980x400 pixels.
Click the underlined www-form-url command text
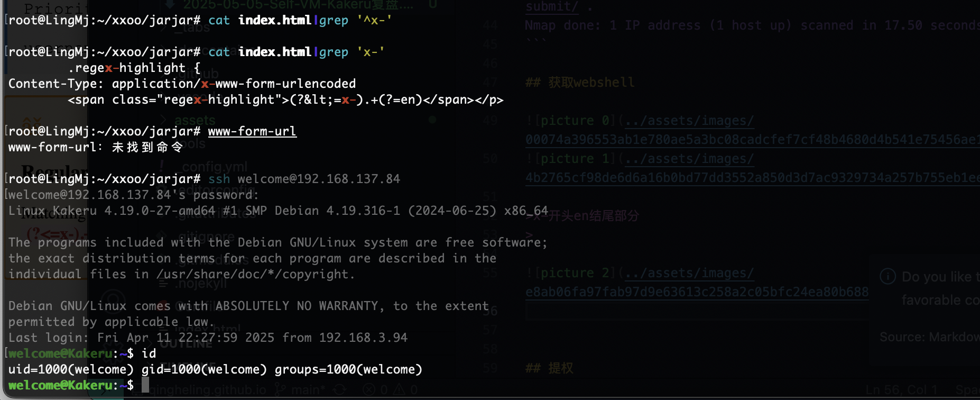[252, 131]
